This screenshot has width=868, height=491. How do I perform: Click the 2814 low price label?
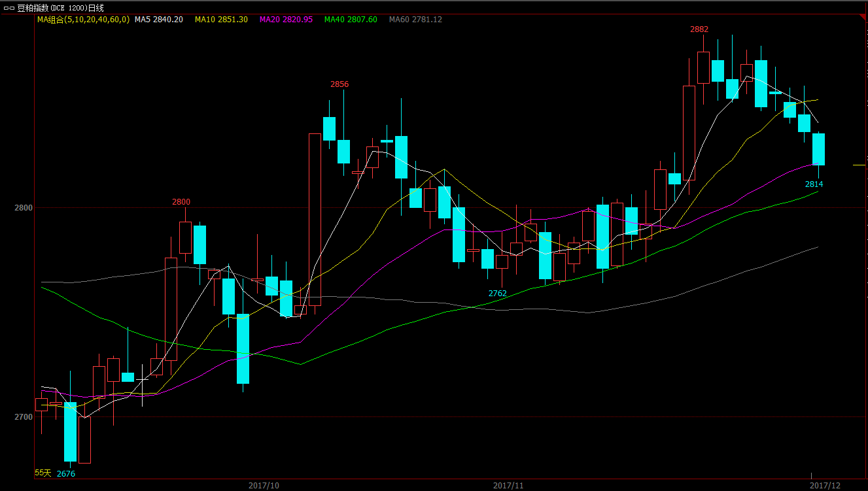click(814, 184)
